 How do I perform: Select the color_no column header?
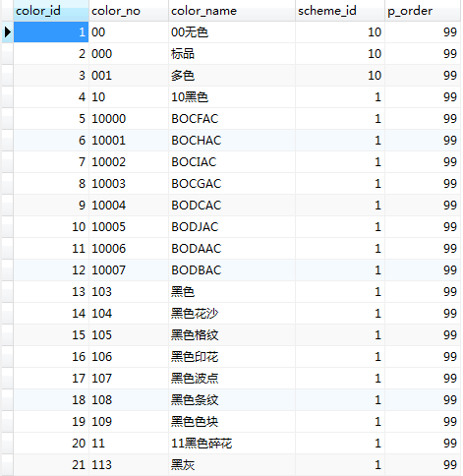(129, 11)
